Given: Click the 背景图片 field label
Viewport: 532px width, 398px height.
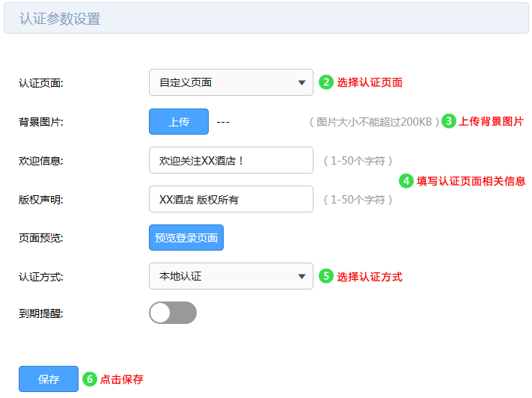Looking at the screenshot, I should [x=41, y=121].
